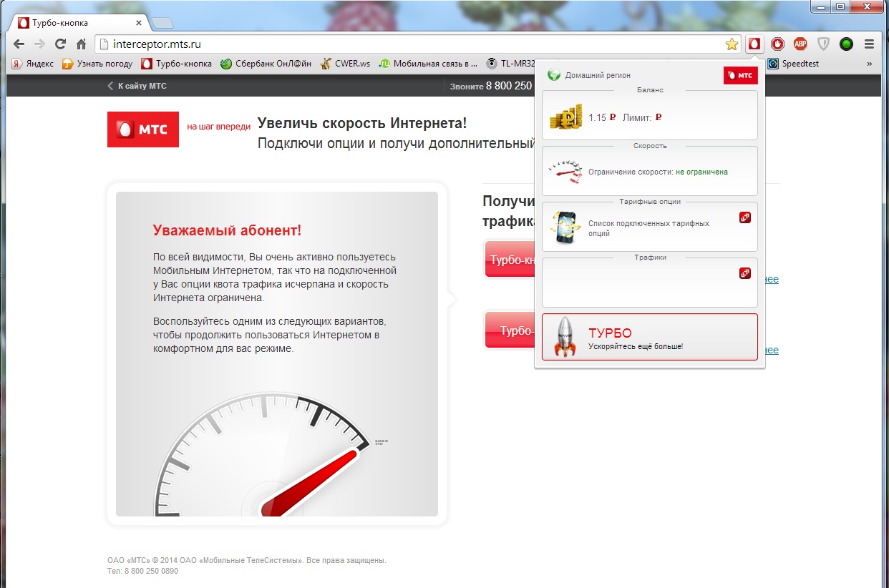
Task: Open the red stop-hand extension icon
Action: point(777,44)
